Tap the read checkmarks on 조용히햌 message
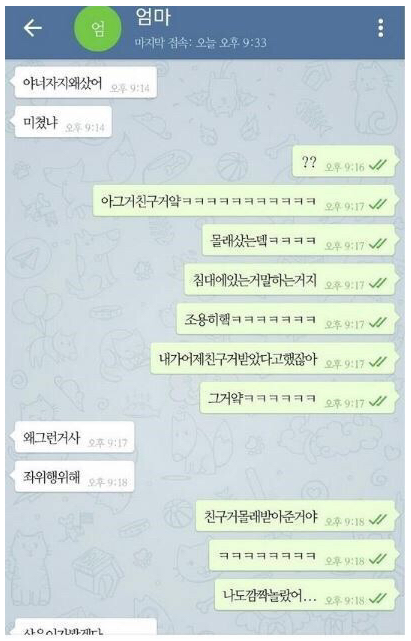Viewport: 411px width, 641px height. pyautogui.click(x=377, y=323)
